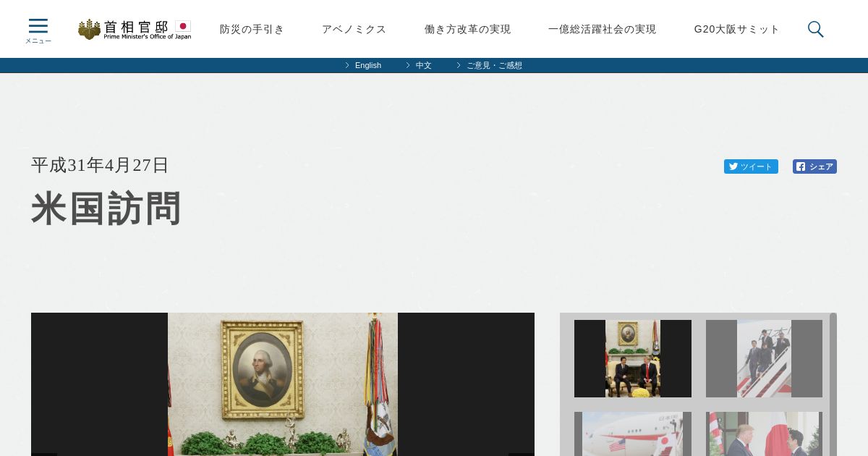868x456 pixels.
Task: Click the 首相官邸 Prime Minister's Office logo
Action: (135, 29)
